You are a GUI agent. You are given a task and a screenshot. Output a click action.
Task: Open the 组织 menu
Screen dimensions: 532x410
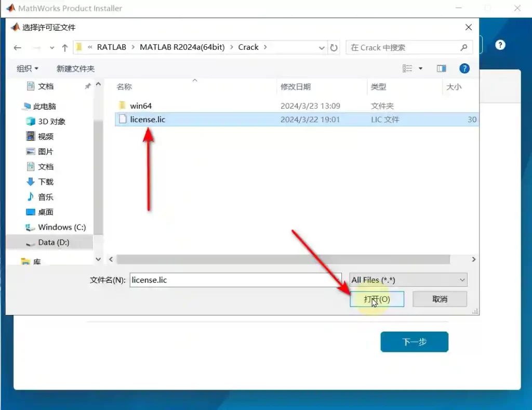pyautogui.click(x=28, y=69)
